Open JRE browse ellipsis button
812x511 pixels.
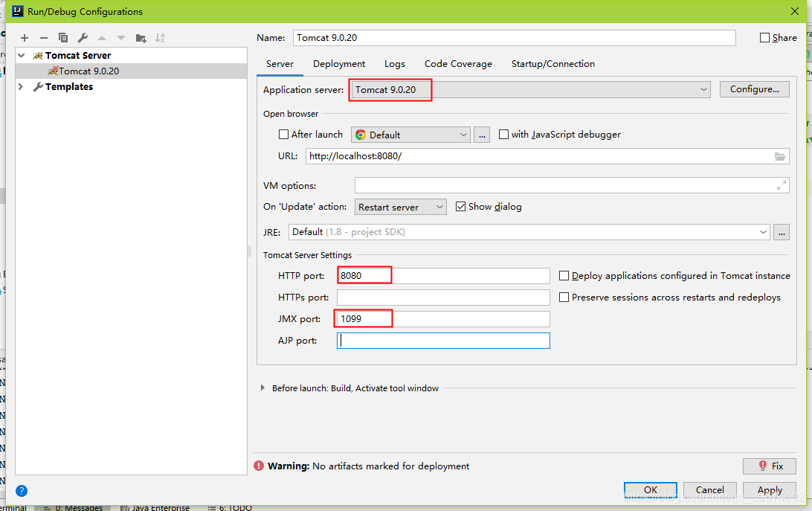(x=782, y=232)
